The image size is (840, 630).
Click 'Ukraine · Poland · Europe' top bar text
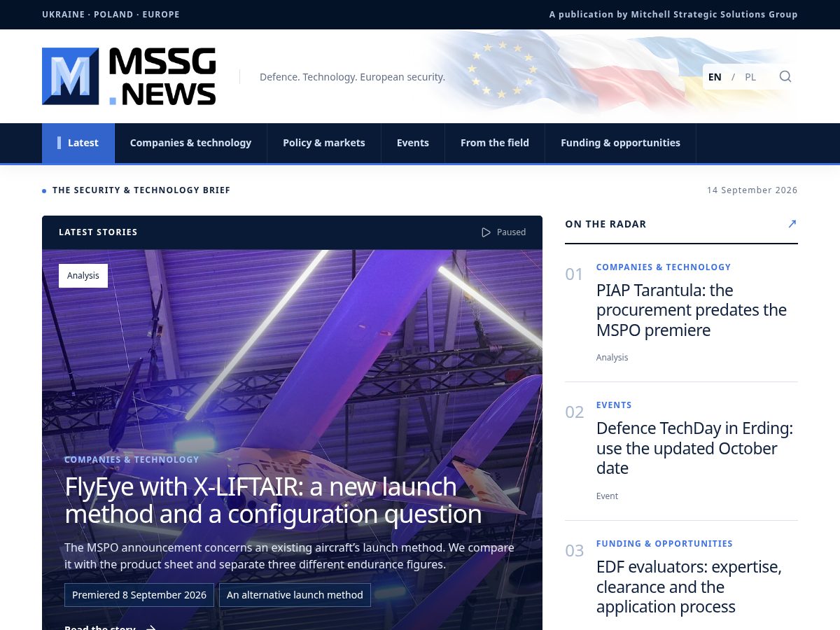111,15
